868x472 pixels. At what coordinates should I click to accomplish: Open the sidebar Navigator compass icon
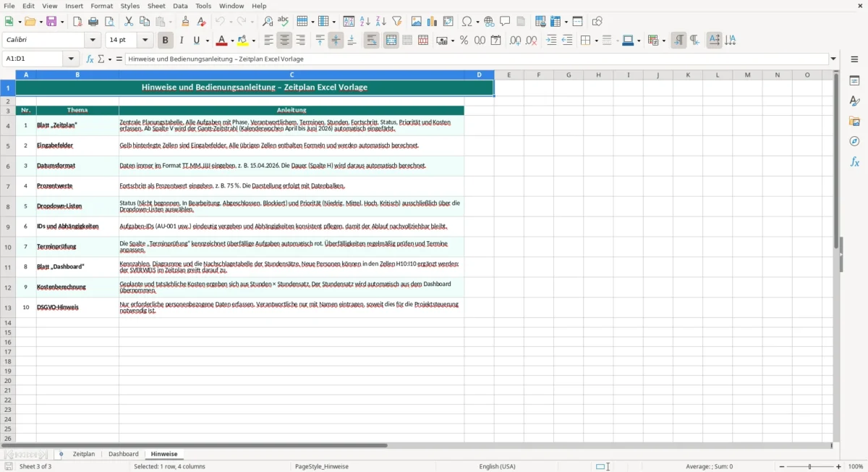click(x=854, y=141)
